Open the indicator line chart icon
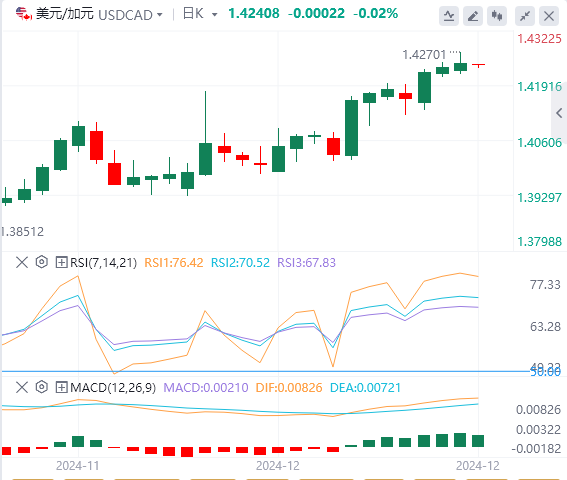 (x=449, y=16)
